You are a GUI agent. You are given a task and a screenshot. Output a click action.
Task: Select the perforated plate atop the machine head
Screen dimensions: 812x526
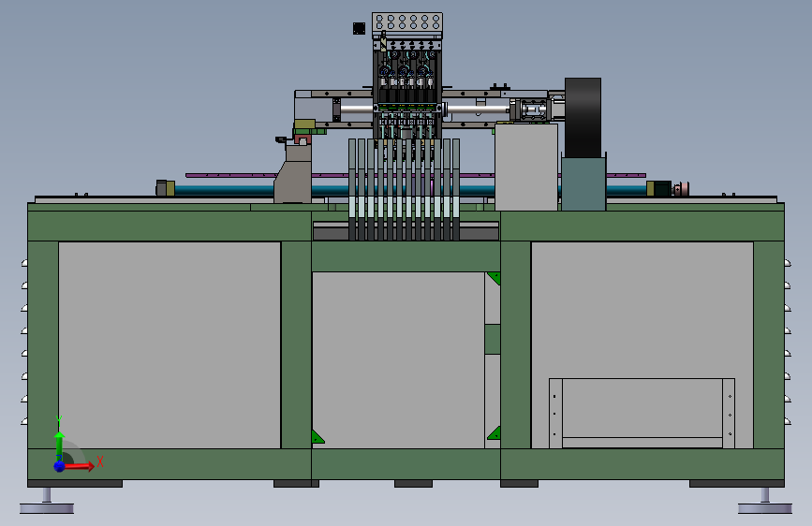pos(407,22)
